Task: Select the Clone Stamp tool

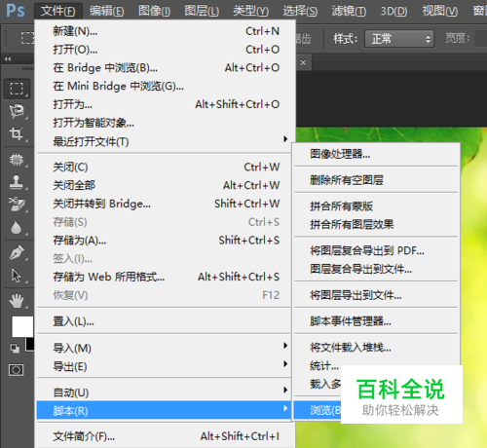Action: [x=17, y=182]
